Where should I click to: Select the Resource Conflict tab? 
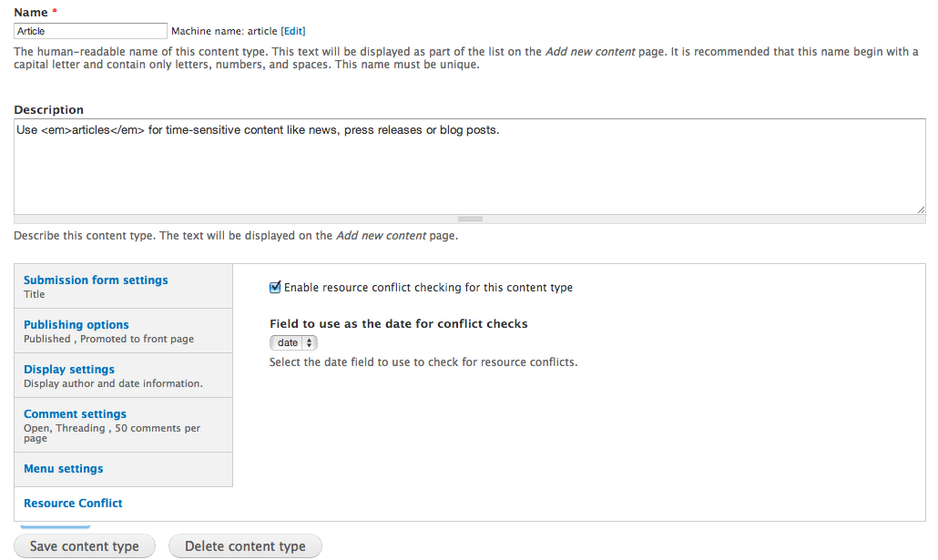pos(73,504)
